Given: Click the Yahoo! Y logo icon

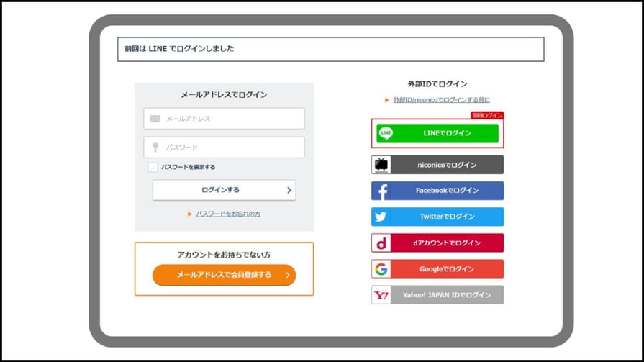Looking at the screenshot, I should pyautogui.click(x=381, y=295).
